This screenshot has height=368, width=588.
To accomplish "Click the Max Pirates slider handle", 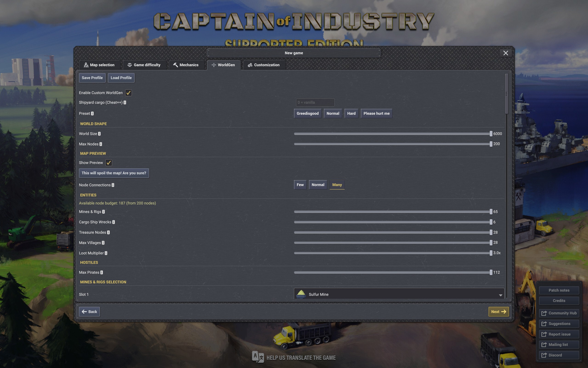I will pyautogui.click(x=491, y=272).
